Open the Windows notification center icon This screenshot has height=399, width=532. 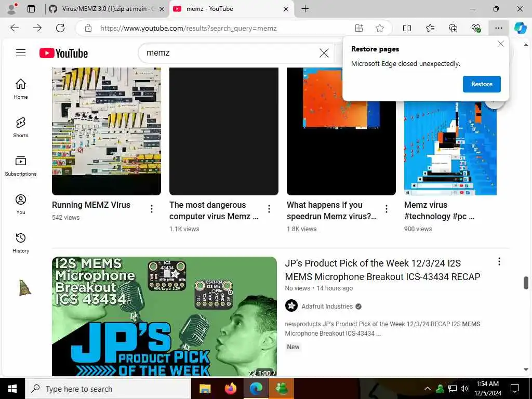point(515,389)
